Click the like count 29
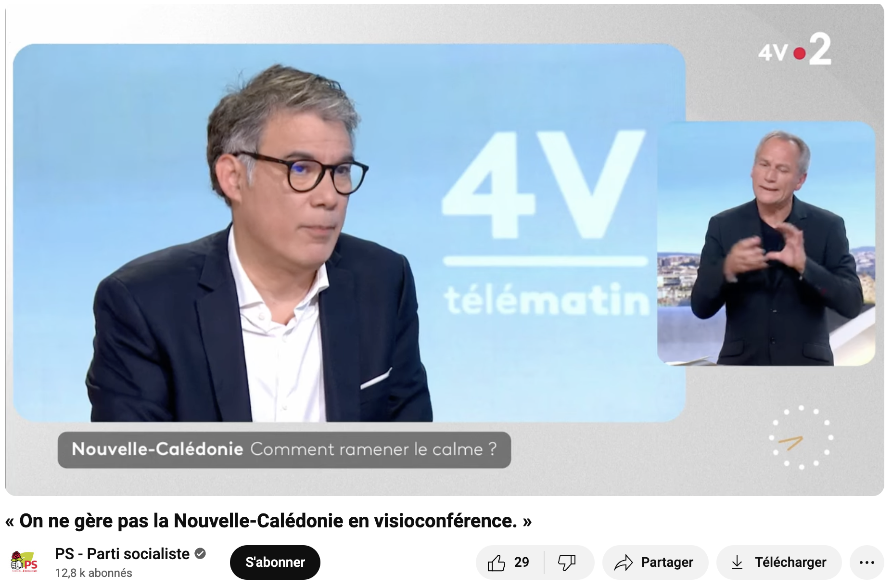The width and height of the screenshot is (892, 588). [x=522, y=562]
